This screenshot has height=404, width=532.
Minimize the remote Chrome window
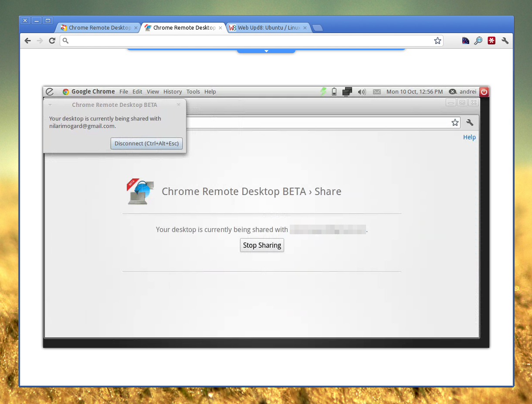click(451, 103)
